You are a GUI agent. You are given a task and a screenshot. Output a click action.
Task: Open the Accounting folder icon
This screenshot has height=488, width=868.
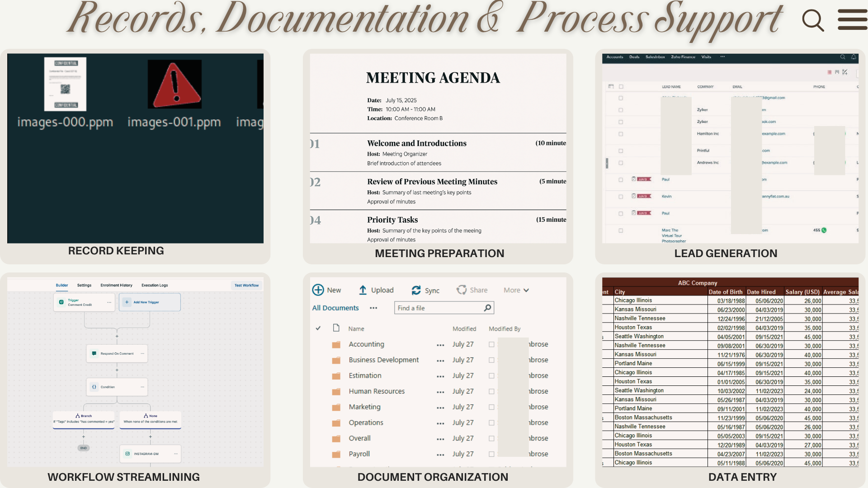click(336, 345)
